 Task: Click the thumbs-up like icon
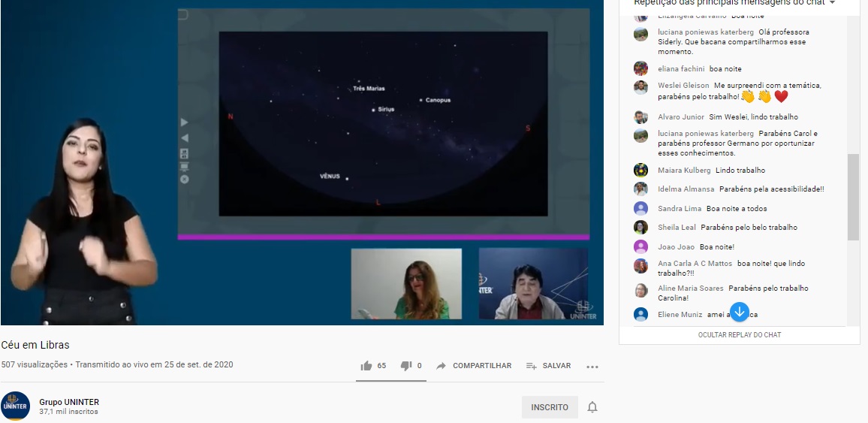tap(366, 366)
